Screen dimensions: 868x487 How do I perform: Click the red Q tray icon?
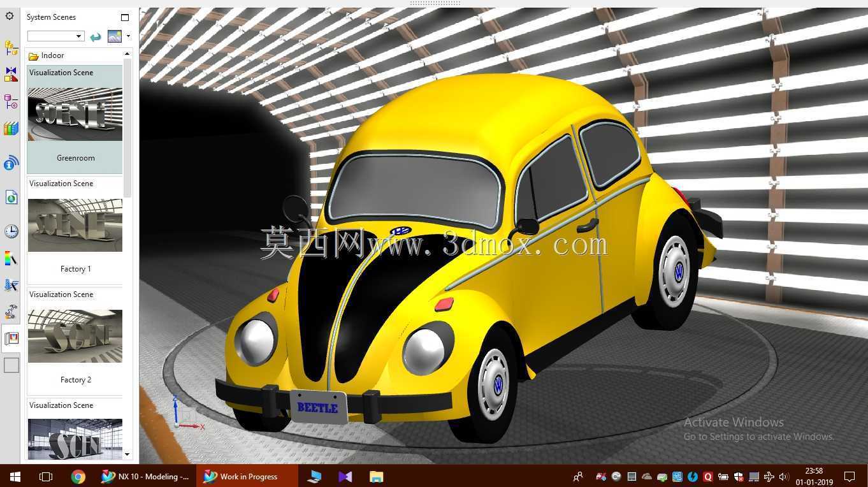(708, 476)
